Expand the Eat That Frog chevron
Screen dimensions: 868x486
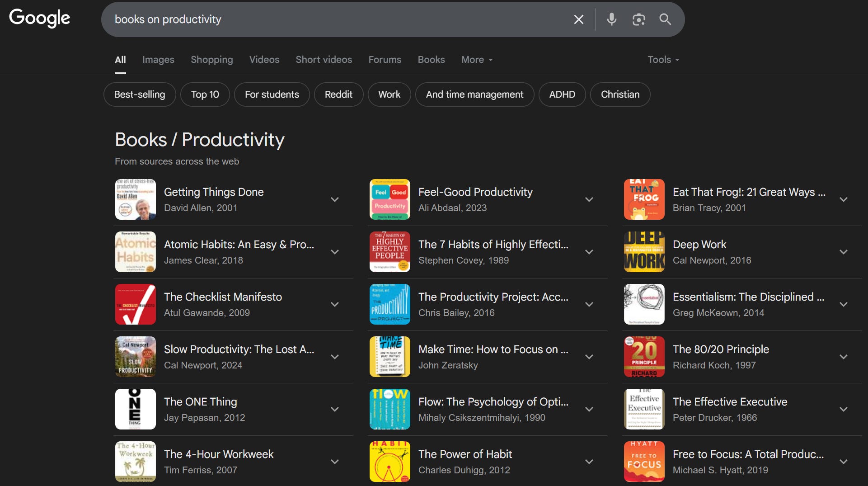click(x=844, y=199)
